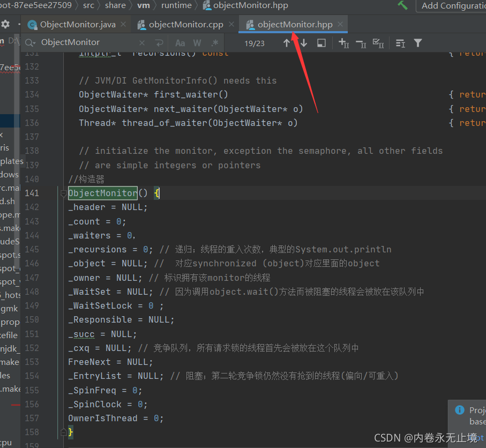Viewport: 486px width, 448px height.
Task: Click share breadcrumb folder
Action: point(115,5)
